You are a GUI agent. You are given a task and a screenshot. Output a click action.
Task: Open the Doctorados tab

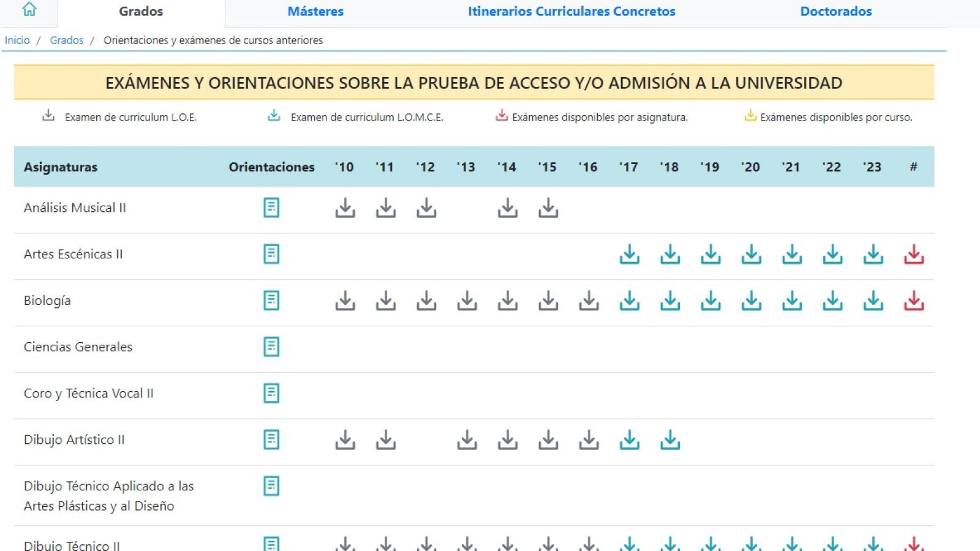835,12
